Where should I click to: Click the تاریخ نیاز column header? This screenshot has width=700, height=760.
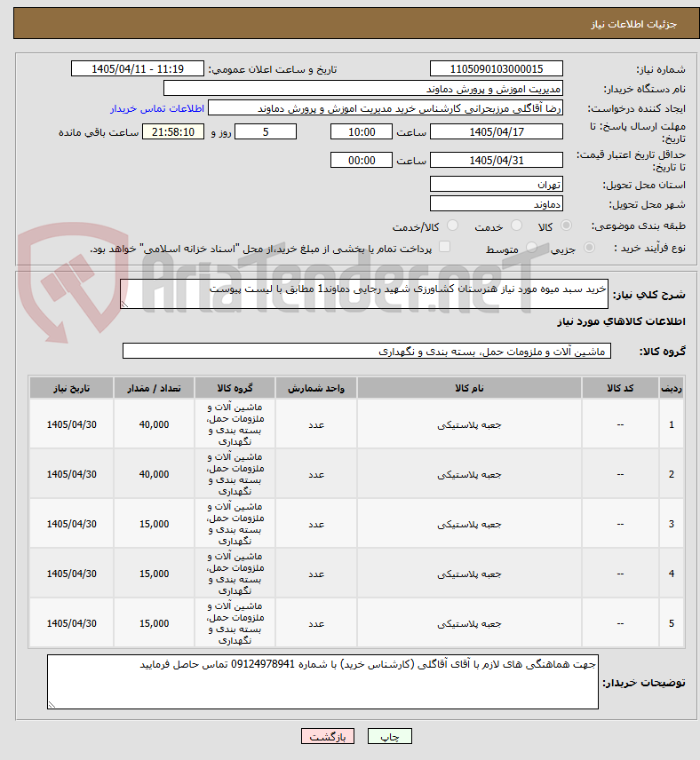(x=71, y=388)
